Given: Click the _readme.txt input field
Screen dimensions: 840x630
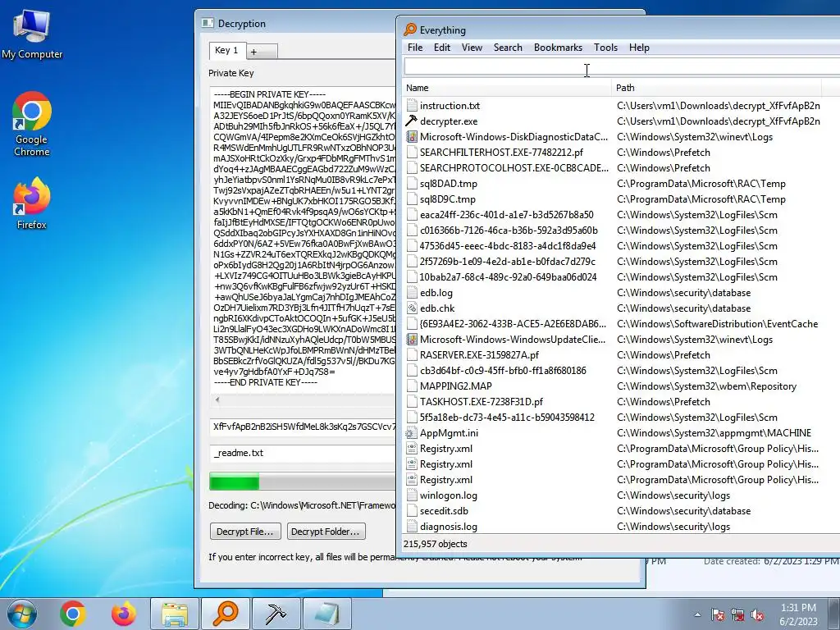Looking at the screenshot, I should point(303,453).
